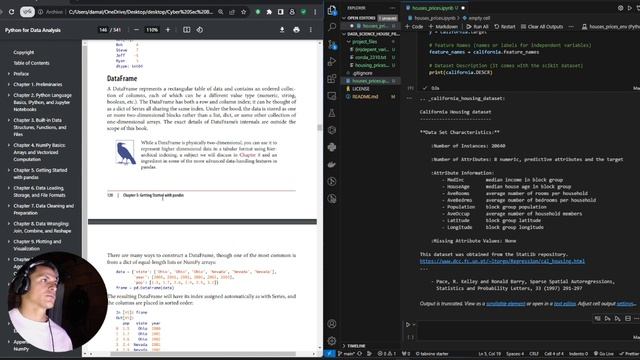Expand the Timeline section
The image size is (640, 360).
[344, 346]
